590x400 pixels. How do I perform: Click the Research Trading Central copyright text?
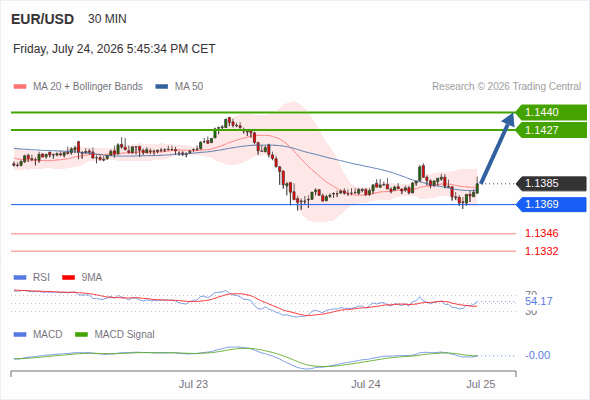[x=506, y=87]
